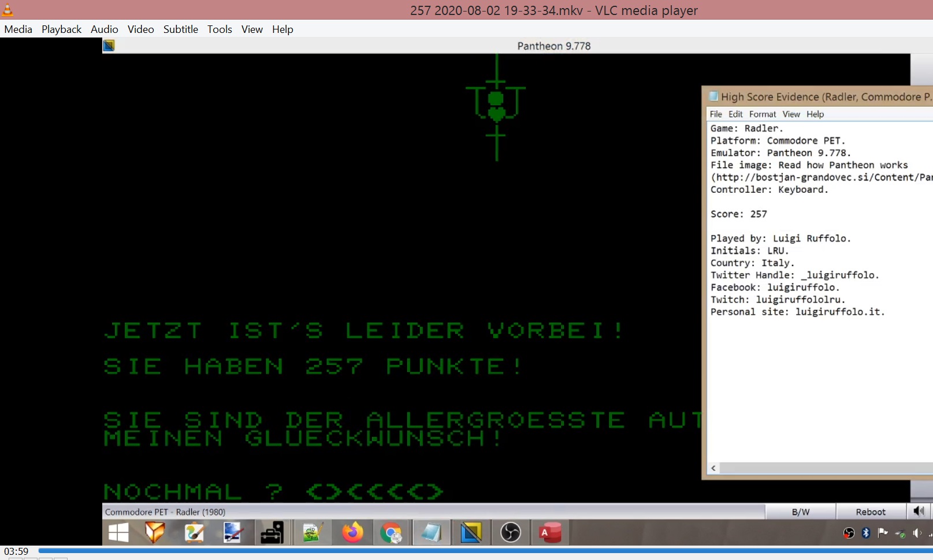Open the VLC Media menu
This screenshot has height=560, width=933.
pos(18,29)
